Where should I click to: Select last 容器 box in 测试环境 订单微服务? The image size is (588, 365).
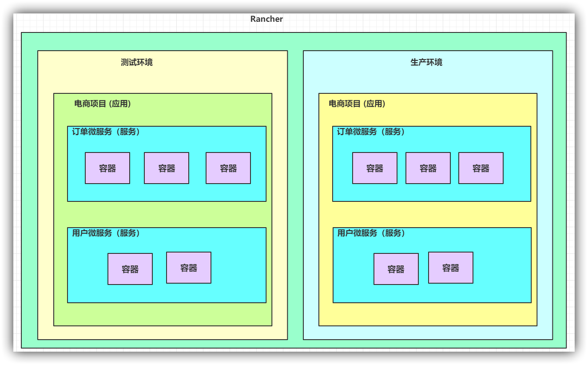coord(228,168)
